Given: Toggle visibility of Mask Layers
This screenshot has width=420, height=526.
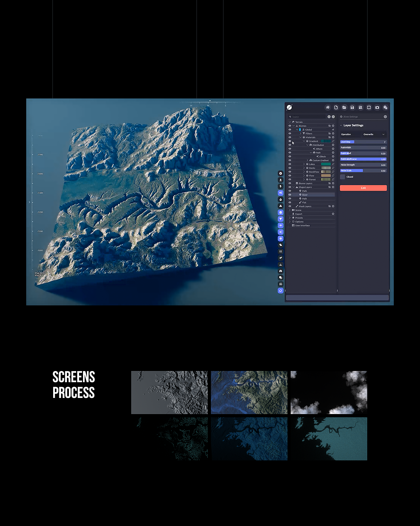Looking at the screenshot, I should [x=290, y=206].
